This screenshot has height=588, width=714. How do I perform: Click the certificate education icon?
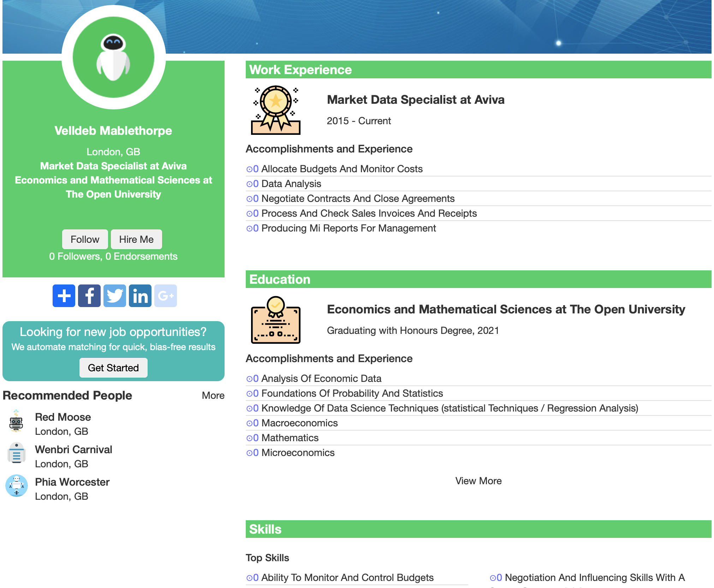[x=276, y=320]
